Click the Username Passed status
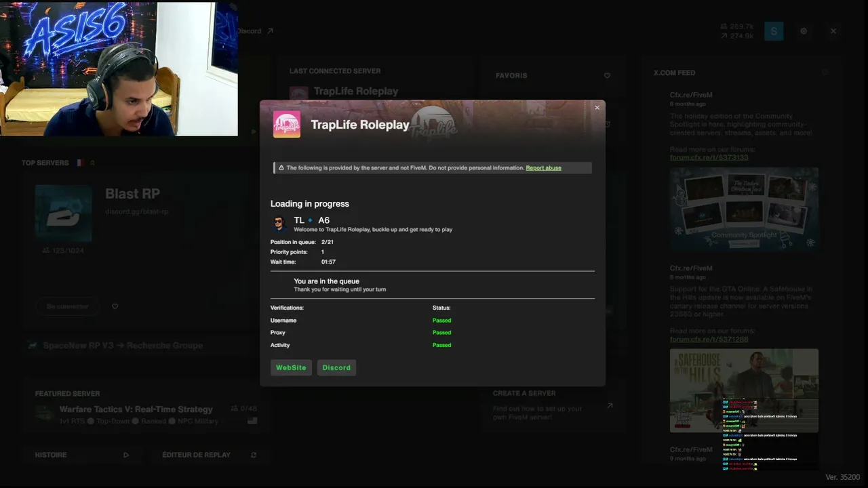868x488 pixels. pos(441,321)
